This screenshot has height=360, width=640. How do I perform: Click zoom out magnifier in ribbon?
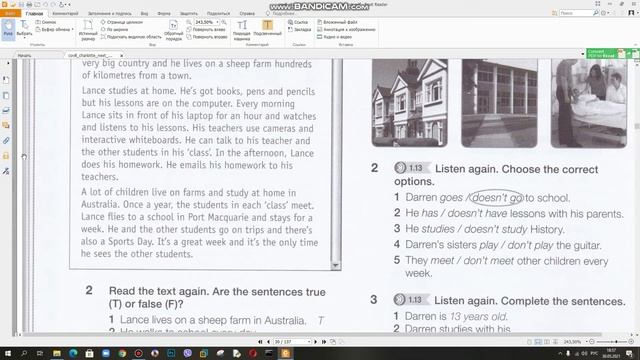pos(189,22)
